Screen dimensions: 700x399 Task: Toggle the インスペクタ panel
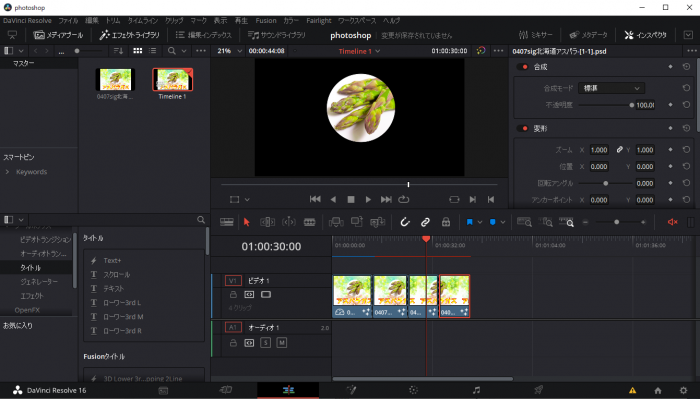pyautogui.click(x=646, y=35)
